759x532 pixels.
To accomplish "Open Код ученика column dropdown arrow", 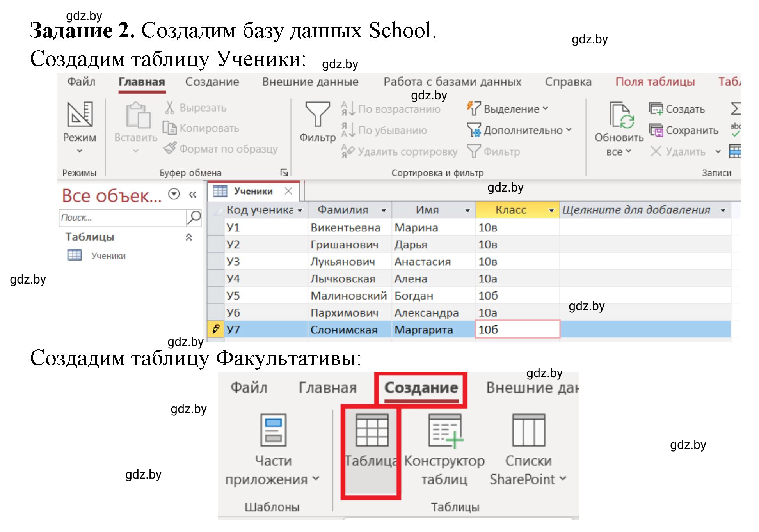I will click(x=300, y=211).
